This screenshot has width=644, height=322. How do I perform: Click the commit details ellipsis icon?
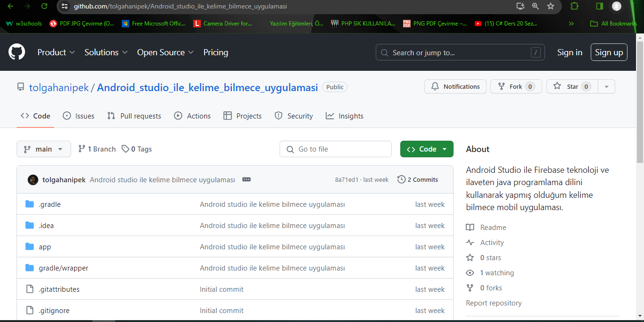click(x=246, y=179)
